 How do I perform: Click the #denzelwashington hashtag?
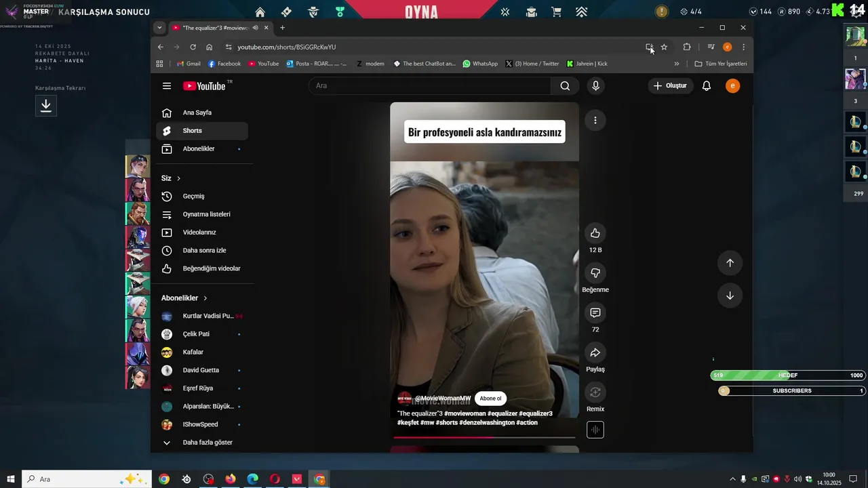(x=487, y=423)
